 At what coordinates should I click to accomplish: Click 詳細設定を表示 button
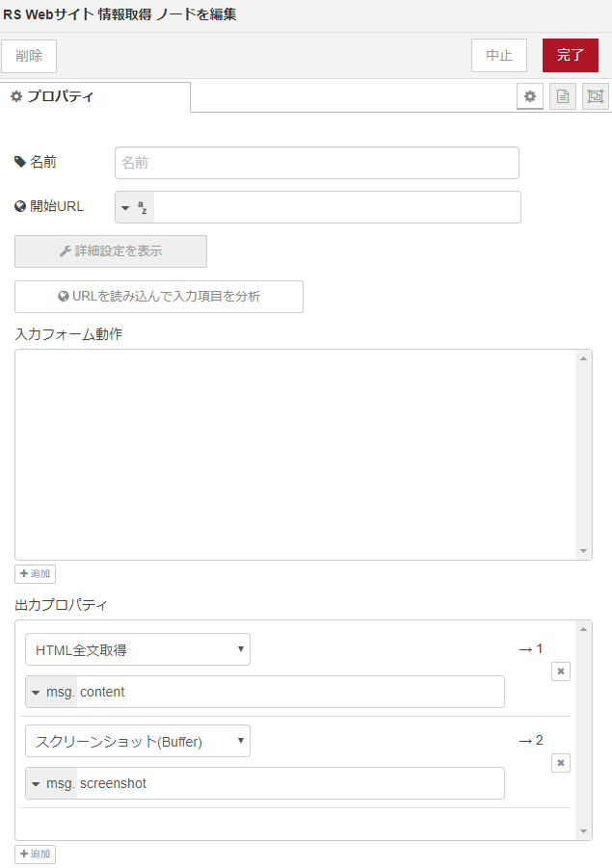click(x=111, y=251)
